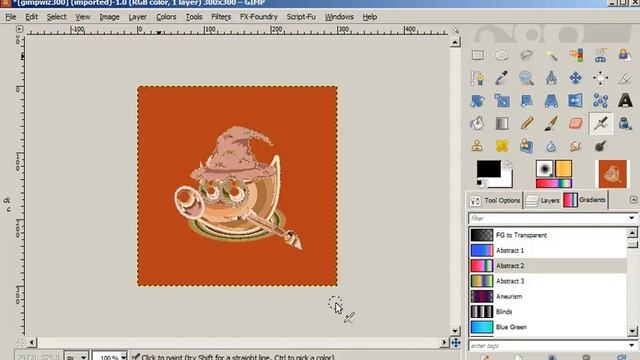
Task: Select the Select by Color tool
Action: point(576,55)
